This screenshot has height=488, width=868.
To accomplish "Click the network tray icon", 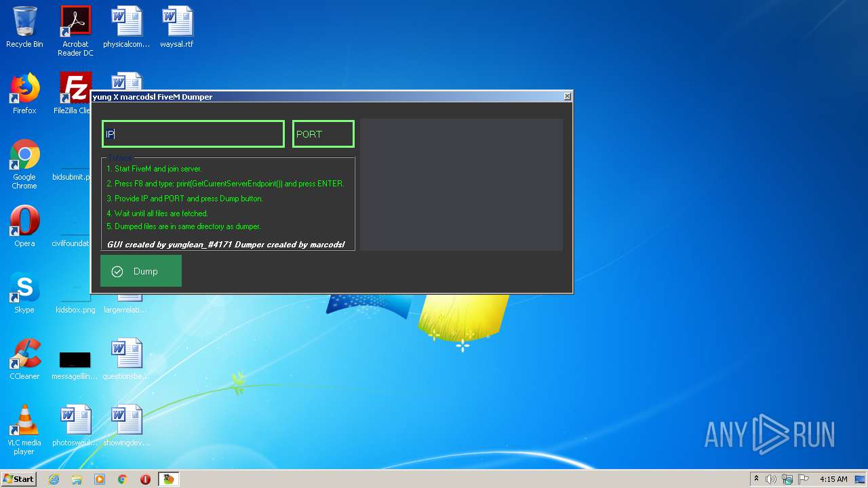I will (x=787, y=479).
